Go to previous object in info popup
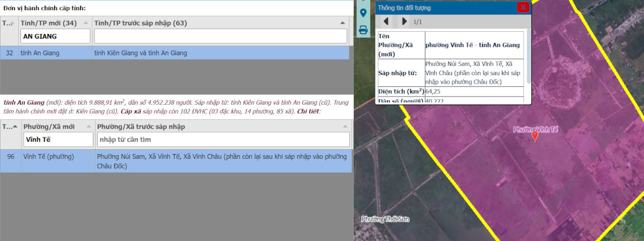 [x=386, y=22]
